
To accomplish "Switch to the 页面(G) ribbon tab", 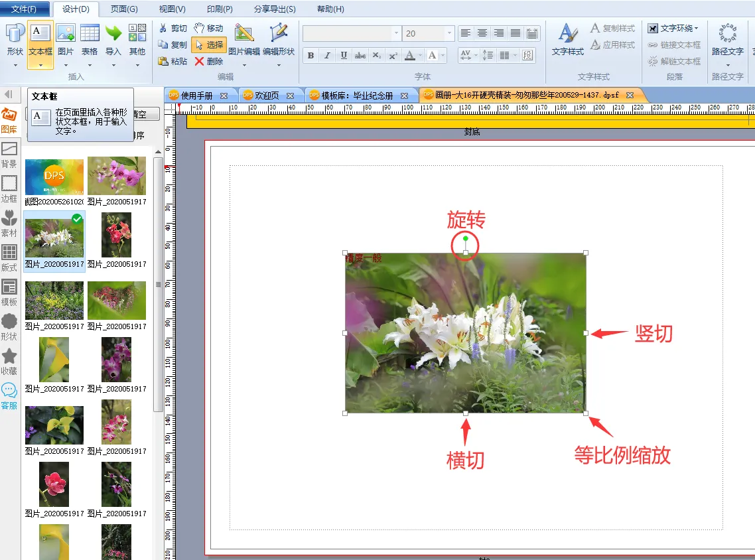I will (124, 9).
